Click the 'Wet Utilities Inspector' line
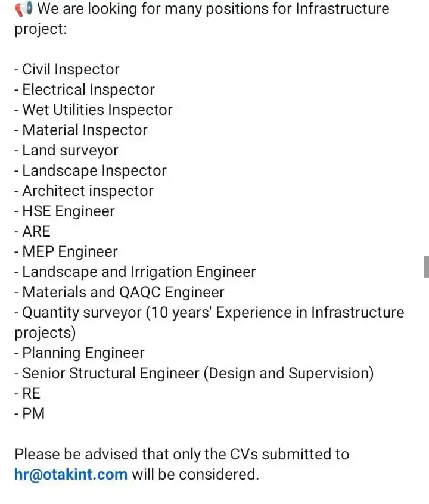This screenshot has height=504, width=429. [x=94, y=110]
